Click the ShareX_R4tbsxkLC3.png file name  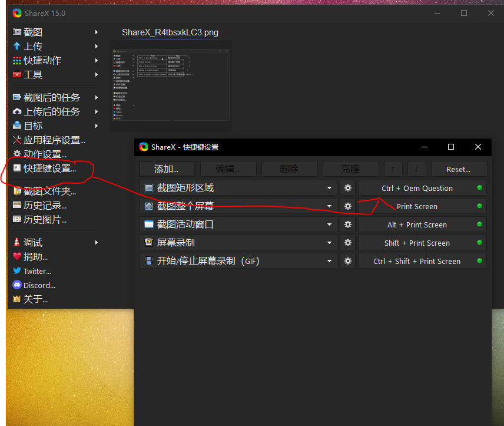170,32
